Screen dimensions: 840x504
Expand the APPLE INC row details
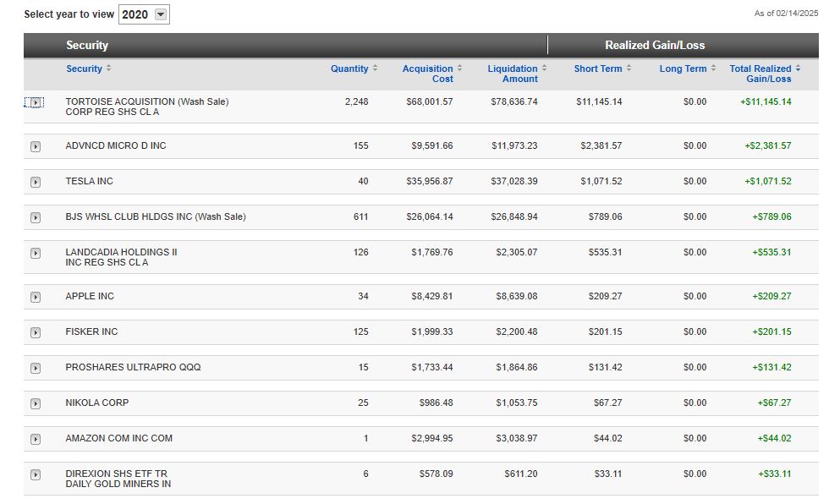(x=36, y=297)
